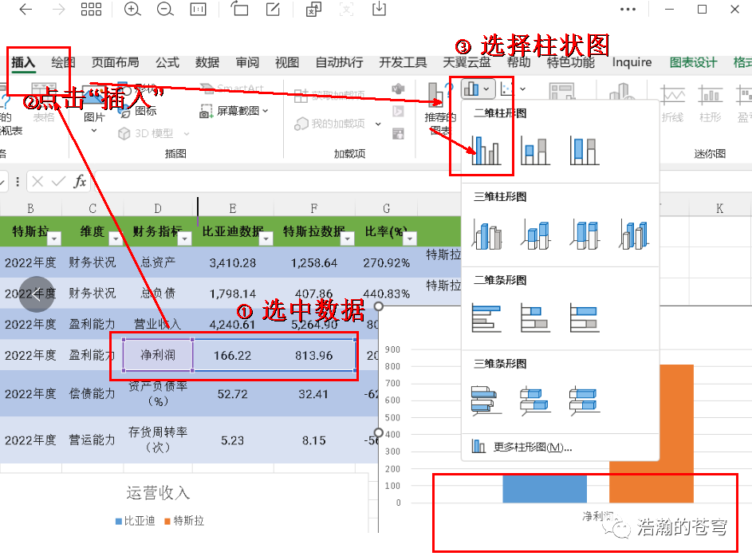The image size is (752, 560).
Task: Switch to the 绘图 ribbon tab
Action: (x=63, y=62)
